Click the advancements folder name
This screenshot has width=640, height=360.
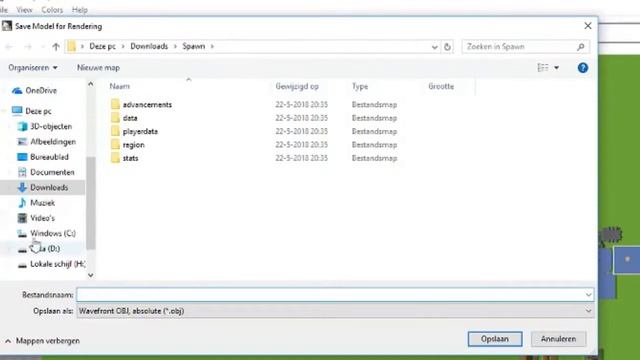coord(147,105)
